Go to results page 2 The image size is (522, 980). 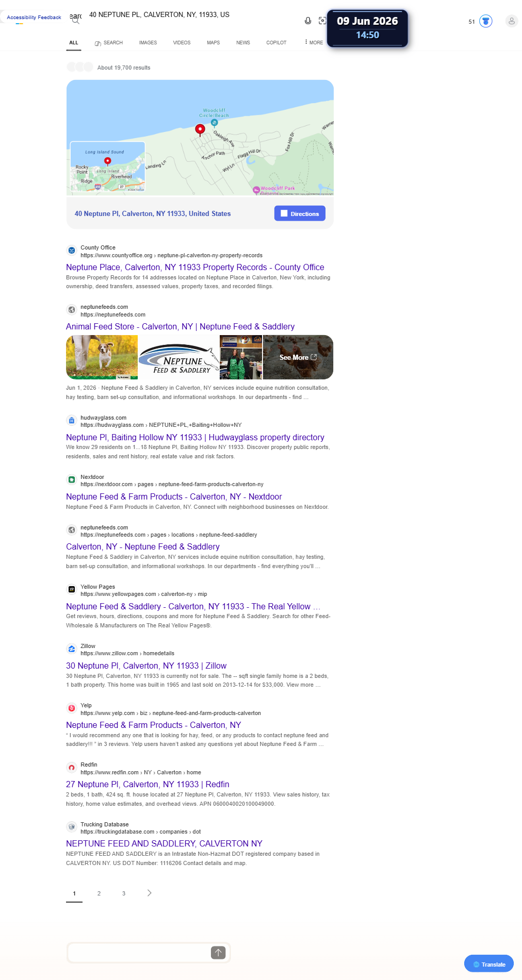99,893
